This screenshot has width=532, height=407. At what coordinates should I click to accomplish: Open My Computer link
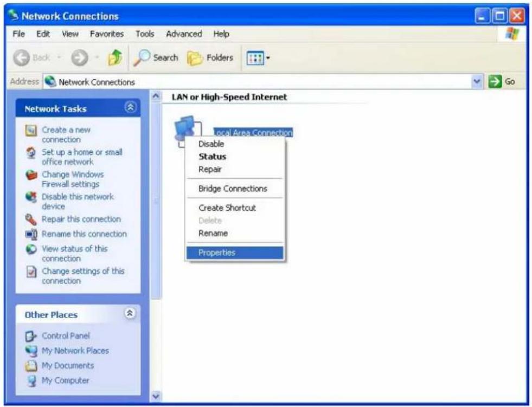click(66, 380)
